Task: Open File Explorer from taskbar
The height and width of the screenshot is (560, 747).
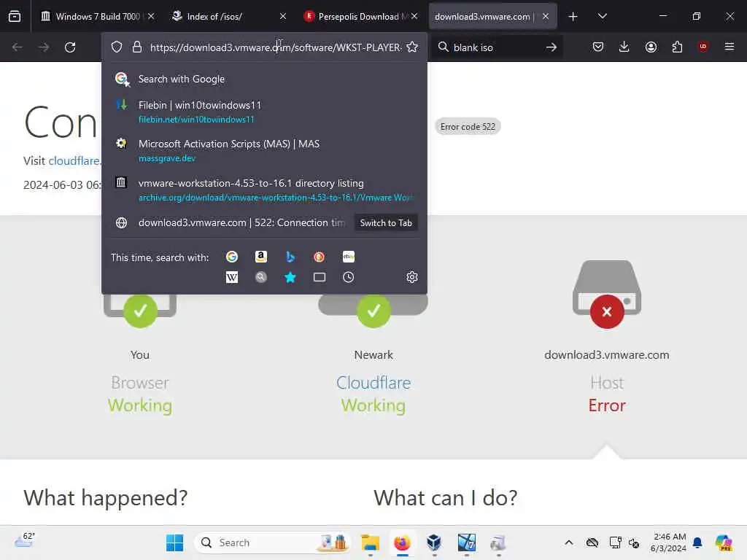Action: 370,542
